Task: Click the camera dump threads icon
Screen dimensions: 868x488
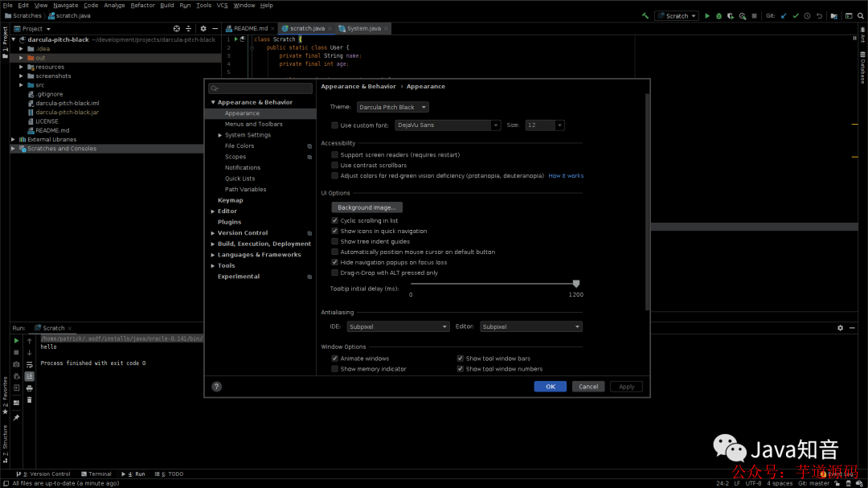Action: pyautogui.click(x=16, y=364)
